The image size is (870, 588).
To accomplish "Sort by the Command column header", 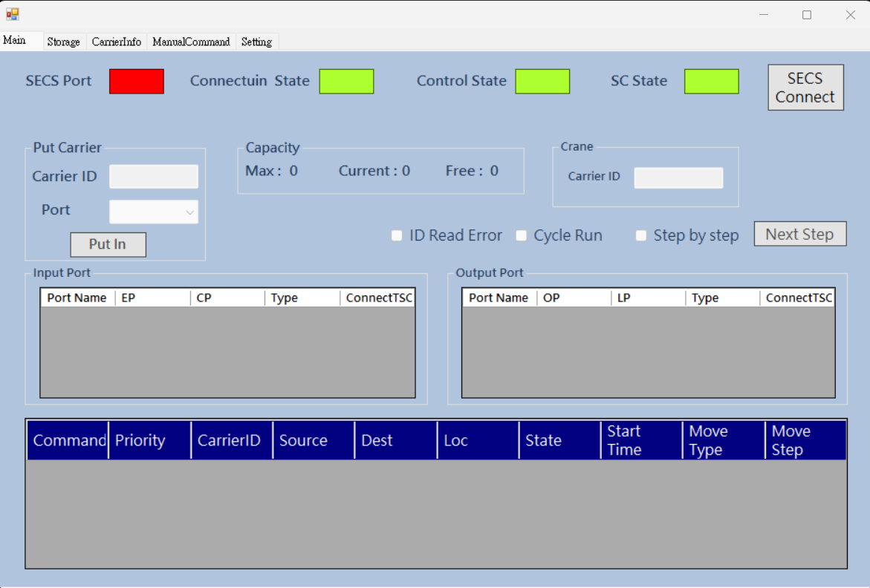I will point(68,440).
